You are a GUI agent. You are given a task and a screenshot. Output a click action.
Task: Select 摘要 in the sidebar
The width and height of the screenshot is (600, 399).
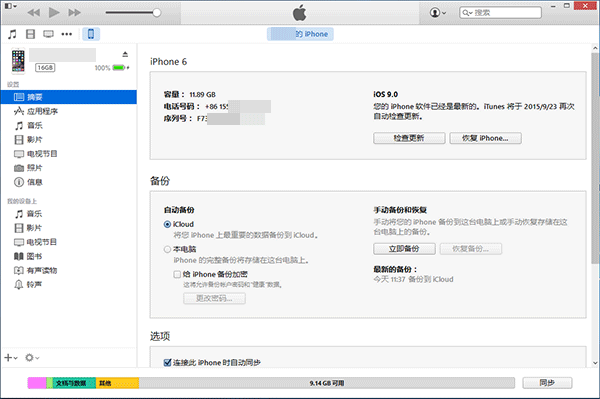coord(68,97)
